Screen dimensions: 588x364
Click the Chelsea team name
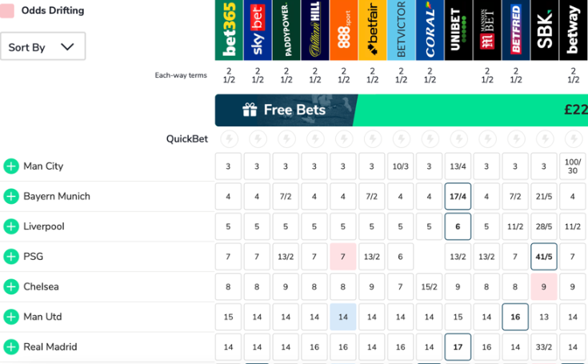tap(41, 286)
